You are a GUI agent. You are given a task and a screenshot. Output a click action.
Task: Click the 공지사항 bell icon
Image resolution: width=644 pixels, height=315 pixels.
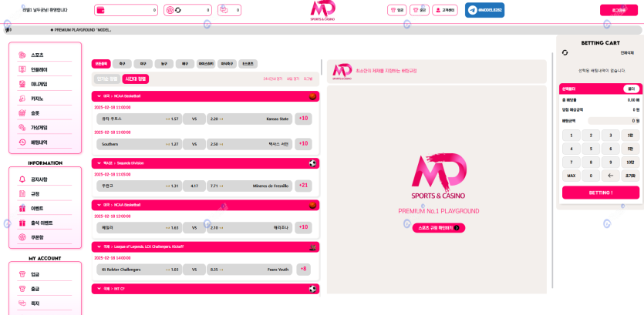(22, 179)
